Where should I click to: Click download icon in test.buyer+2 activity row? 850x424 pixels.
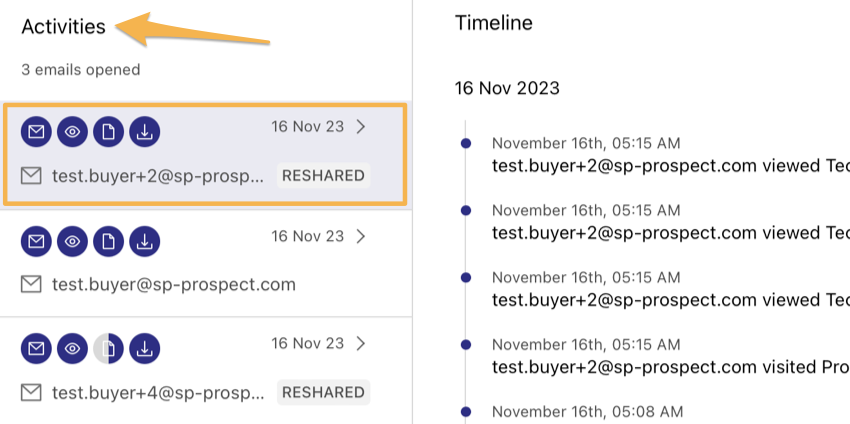click(x=145, y=132)
